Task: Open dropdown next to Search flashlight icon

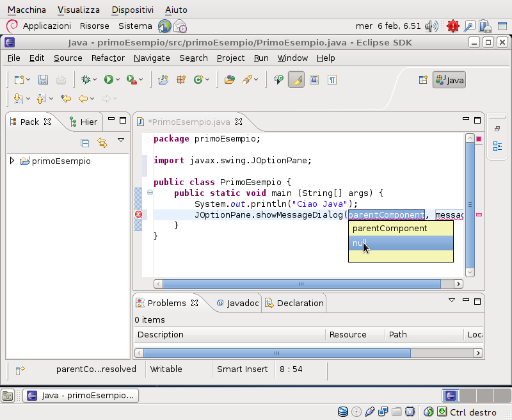Action: (x=256, y=79)
